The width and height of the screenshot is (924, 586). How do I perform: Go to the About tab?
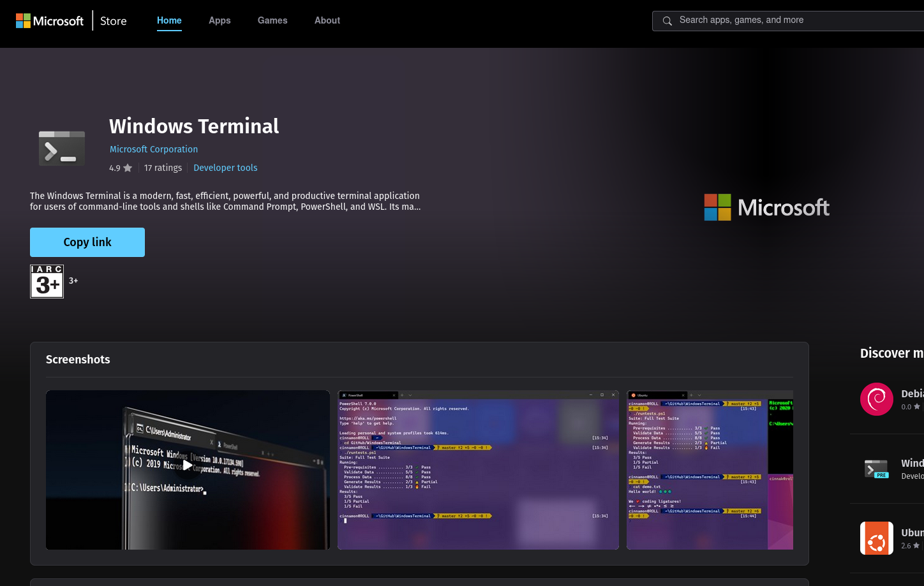tap(327, 20)
